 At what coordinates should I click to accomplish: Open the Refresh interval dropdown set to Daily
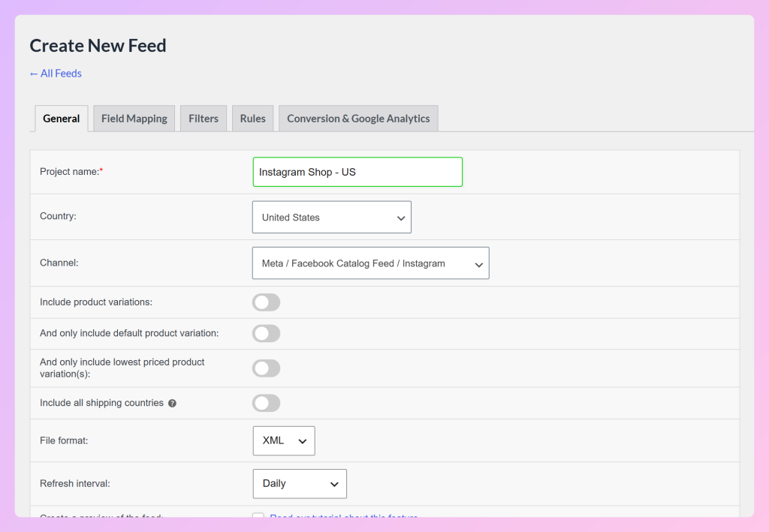pyautogui.click(x=300, y=484)
